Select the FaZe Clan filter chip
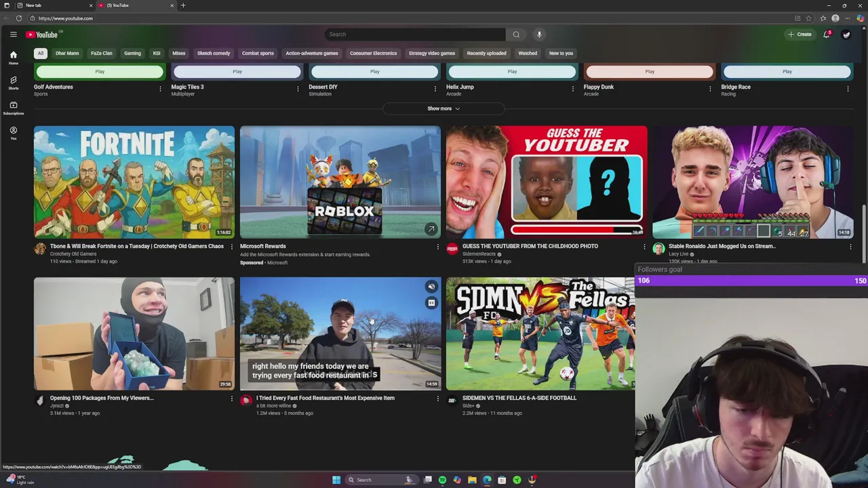Viewport: 868px width, 488px height. tap(102, 54)
